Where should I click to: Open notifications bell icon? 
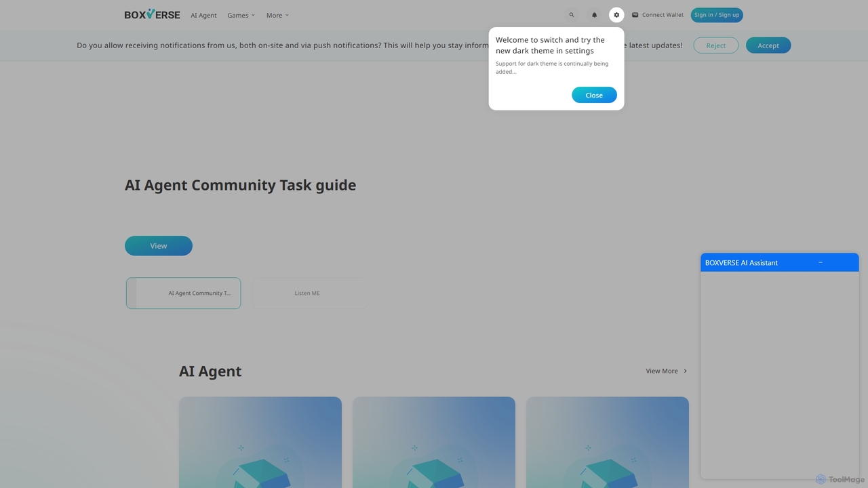[x=595, y=15]
